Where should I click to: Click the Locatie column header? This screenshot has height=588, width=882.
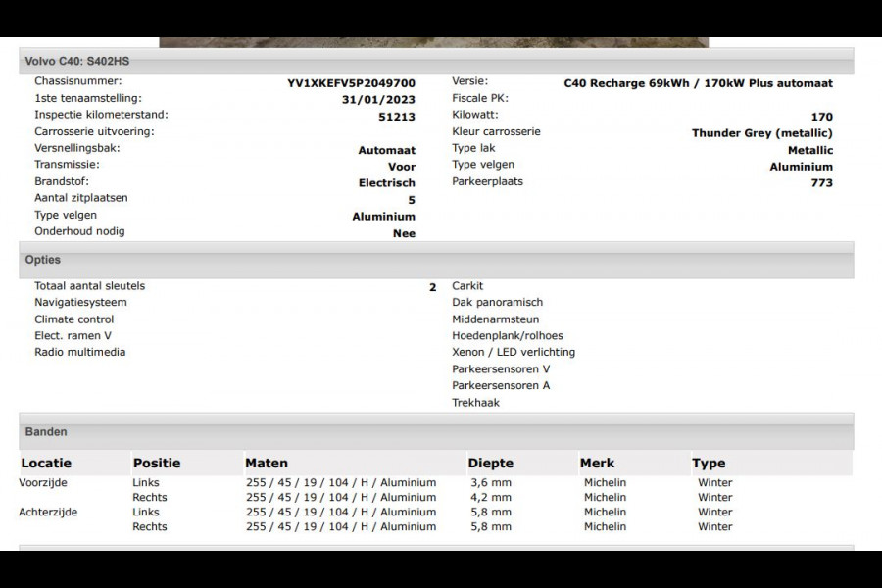(x=46, y=464)
